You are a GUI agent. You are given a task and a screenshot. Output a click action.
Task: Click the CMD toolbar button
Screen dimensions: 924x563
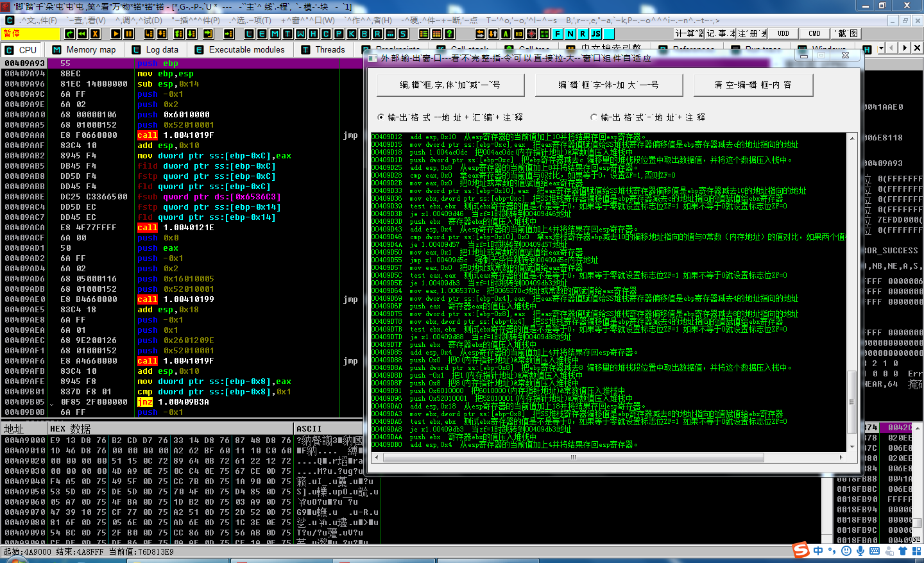pos(814,33)
